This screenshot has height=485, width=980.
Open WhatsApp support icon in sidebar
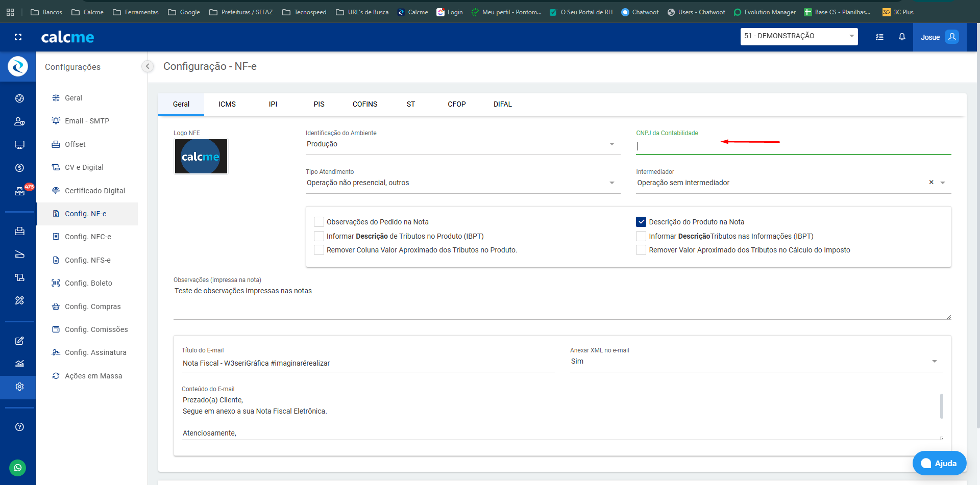(18, 468)
